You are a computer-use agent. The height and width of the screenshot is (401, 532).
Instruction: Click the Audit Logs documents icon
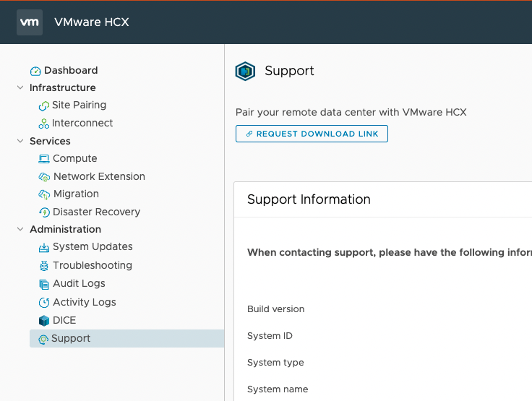coord(44,284)
